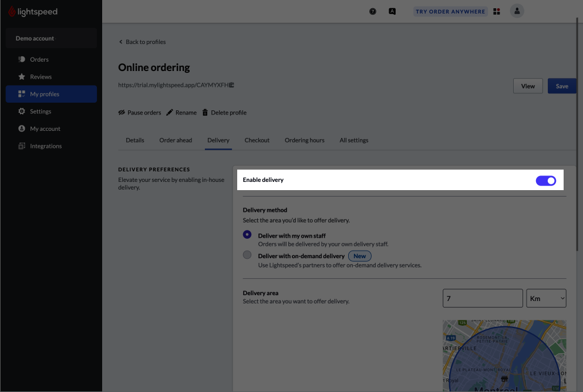Click the Delivery area label

[x=260, y=293]
